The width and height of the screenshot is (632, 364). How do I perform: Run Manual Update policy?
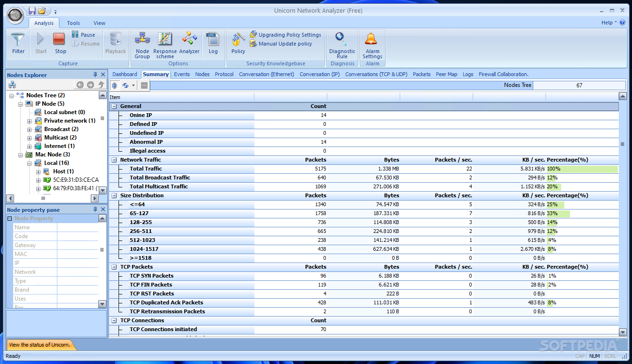tap(281, 44)
